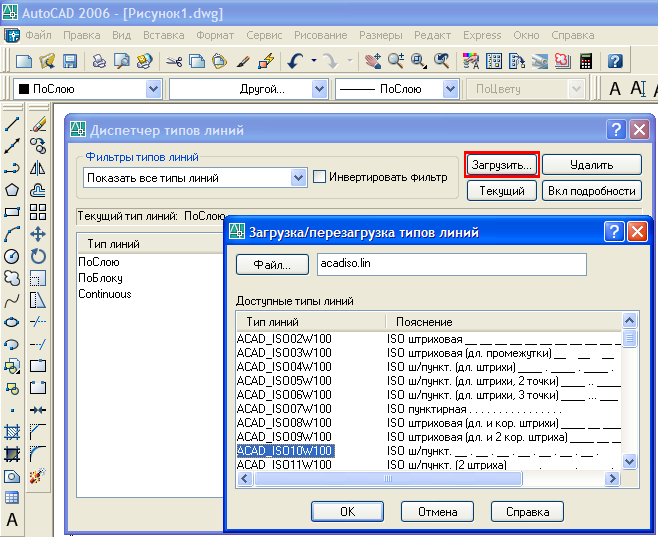Select the Spline drawing tool

pos(12,300)
